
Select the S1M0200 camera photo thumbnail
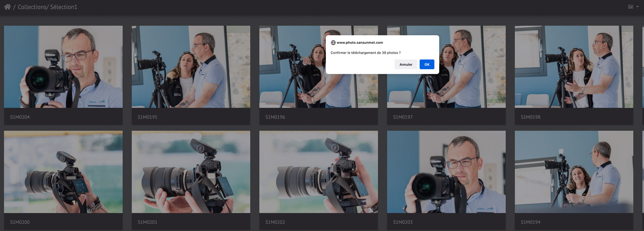63,172
